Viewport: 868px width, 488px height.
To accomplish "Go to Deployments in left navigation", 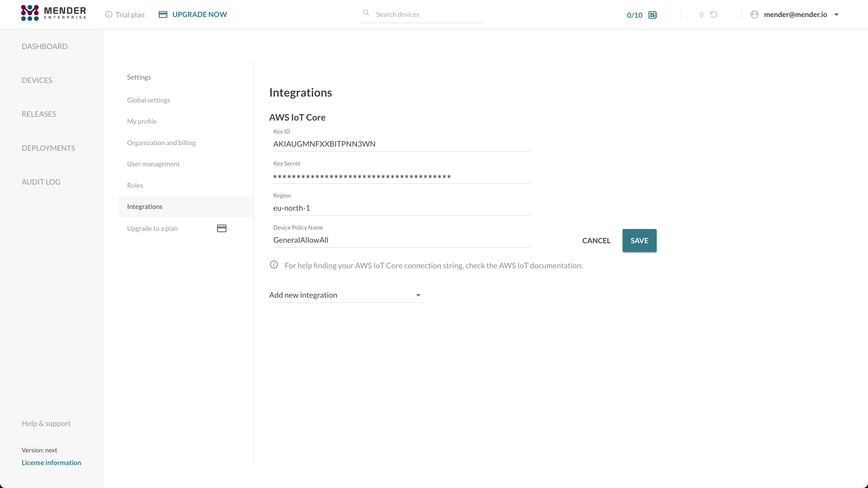I will pyautogui.click(x=48, y=148).
